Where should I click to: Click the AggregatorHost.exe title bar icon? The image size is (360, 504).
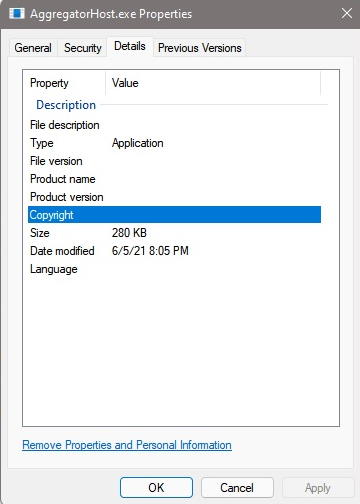[17, 14]
